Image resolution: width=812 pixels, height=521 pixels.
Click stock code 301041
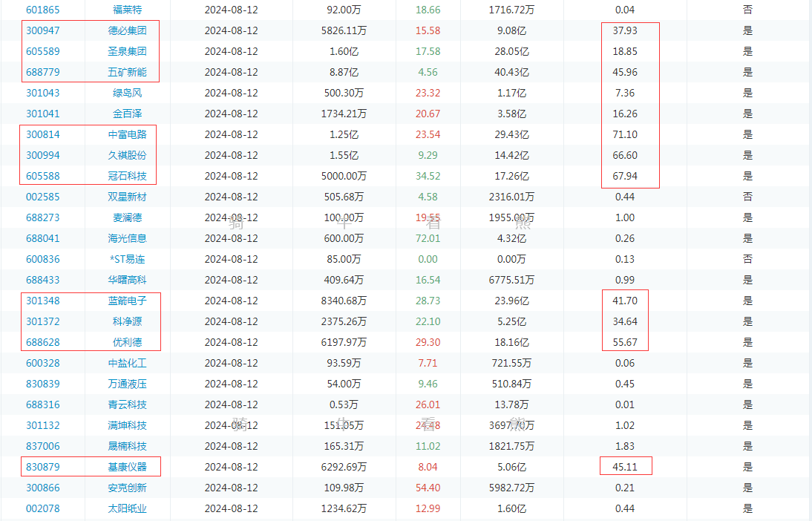pyautogui.click(x=43, y=114)
